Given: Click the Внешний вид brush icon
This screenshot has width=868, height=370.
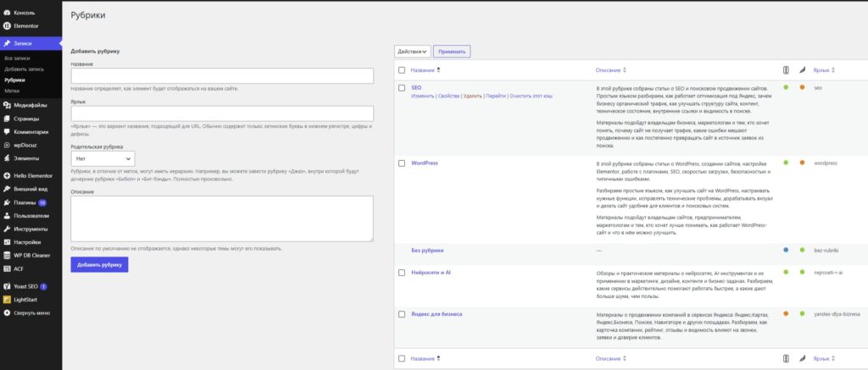Looking at the screenshot, I should pyautogui.click(x=7, y=189).
